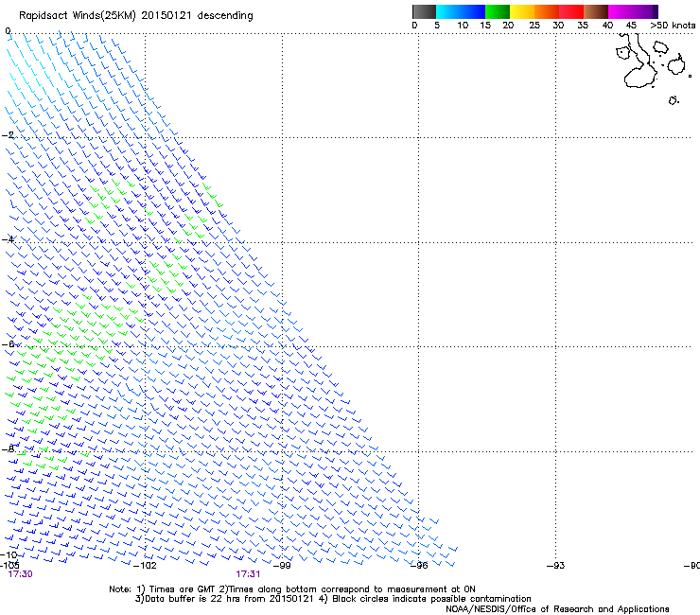Click the longitude label '-96'

pyautogui.click(x=419, y=566)
